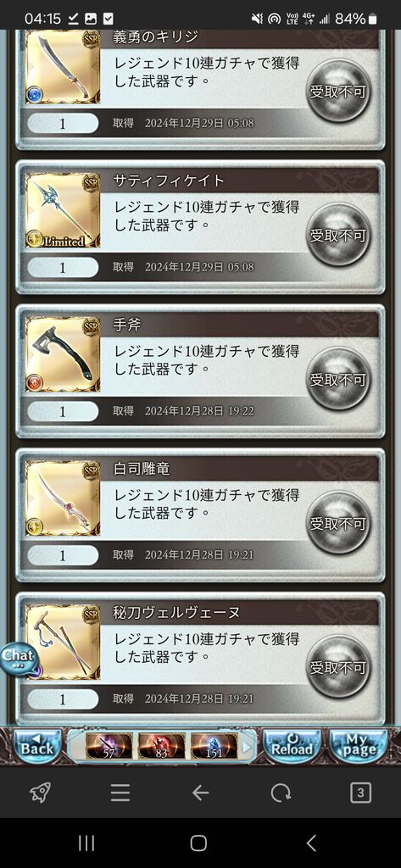This screenshot has width=401, height=868.
Task: Tap 受取不可 button for 手斧
Action: tap(338, 379)
